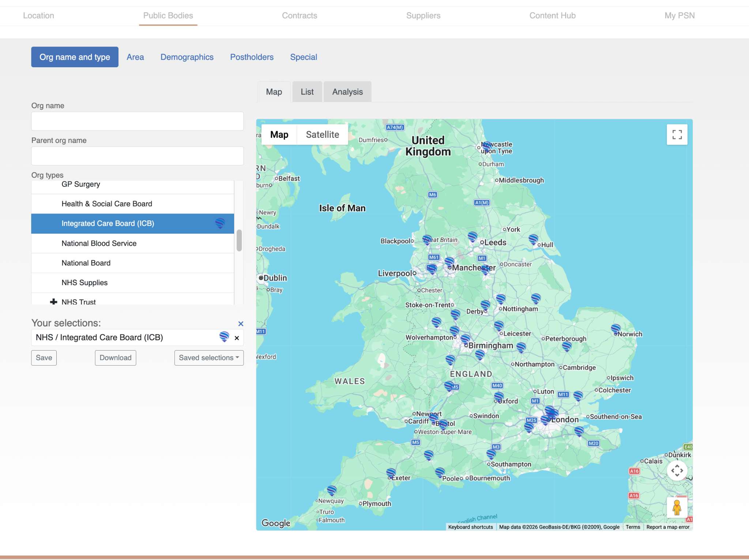Open the Saved selections dropdown
Image resolution: width=749 pixels, height=560 pixels.
[x=209, y=358]
